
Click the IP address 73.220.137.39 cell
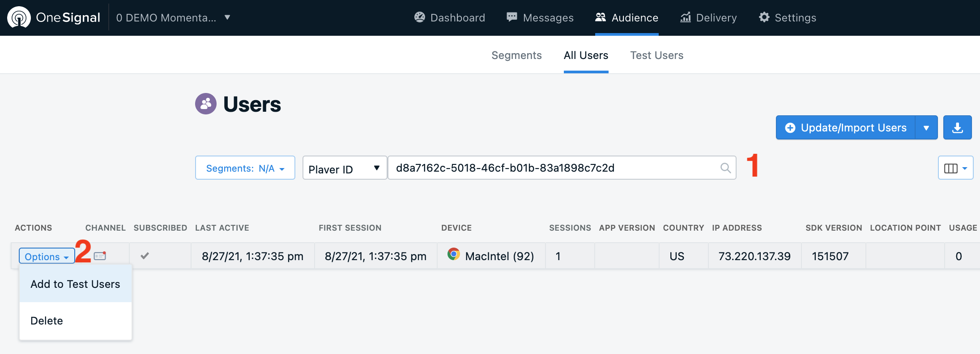click(x=754, y=256)
